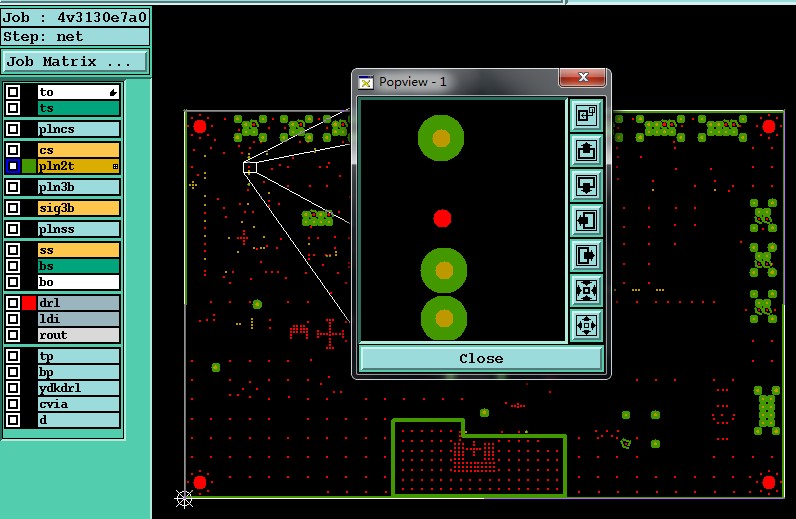Screen dimensions: 796x519
Task: Toggle checkbox for layer 'pln3b'
Action: (x=13, y=187)
